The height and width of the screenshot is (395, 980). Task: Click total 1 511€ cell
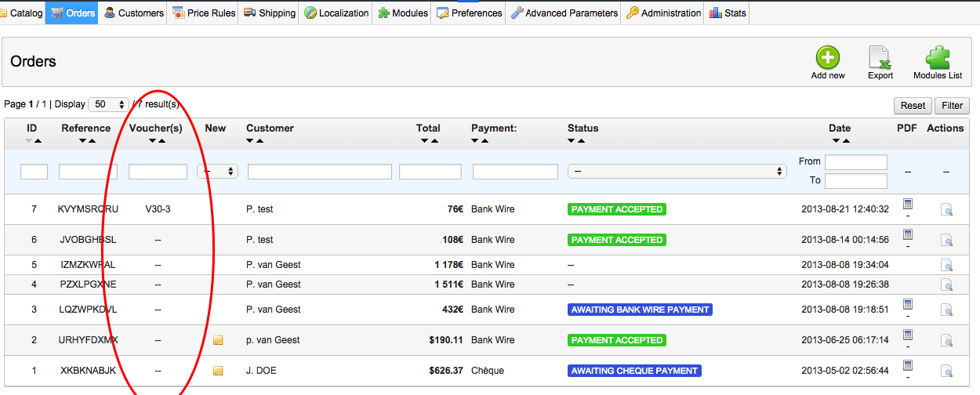(x=448, y=284)
